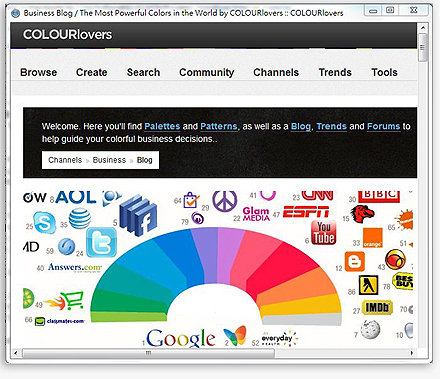Click the purple segment of color wheel
The height and width of the screenshot is (379, 440).
pos(205,254)
